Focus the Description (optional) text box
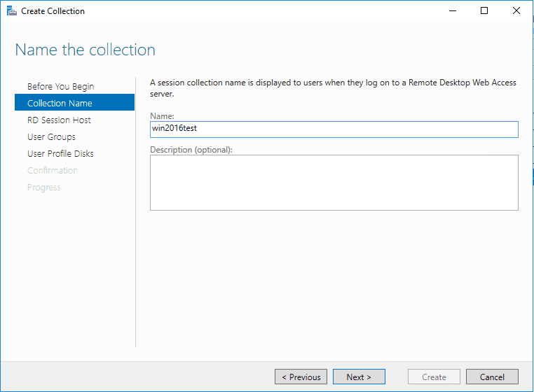 (x=334, y=183)
